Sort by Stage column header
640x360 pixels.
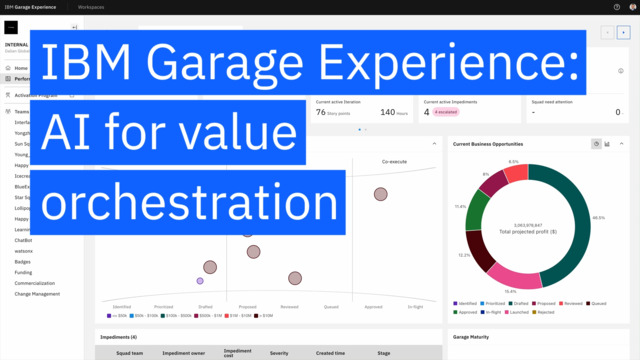pos(384,353)
